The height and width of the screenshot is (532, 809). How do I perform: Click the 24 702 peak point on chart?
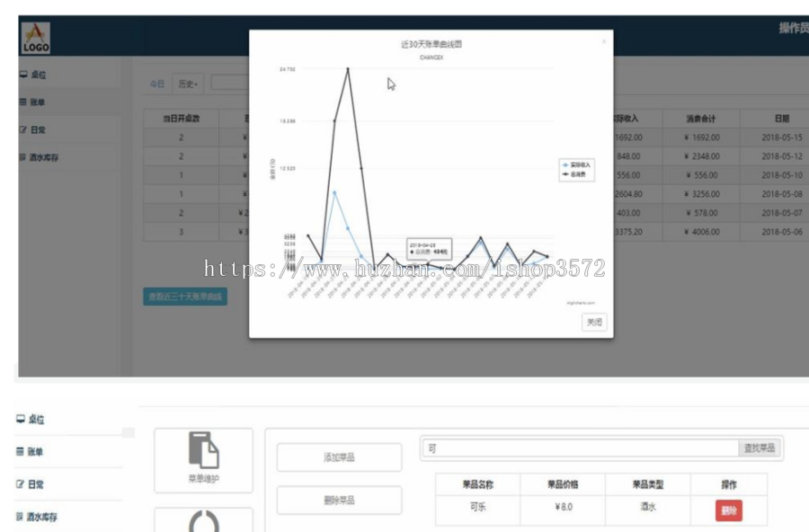[x=348, y=68]
